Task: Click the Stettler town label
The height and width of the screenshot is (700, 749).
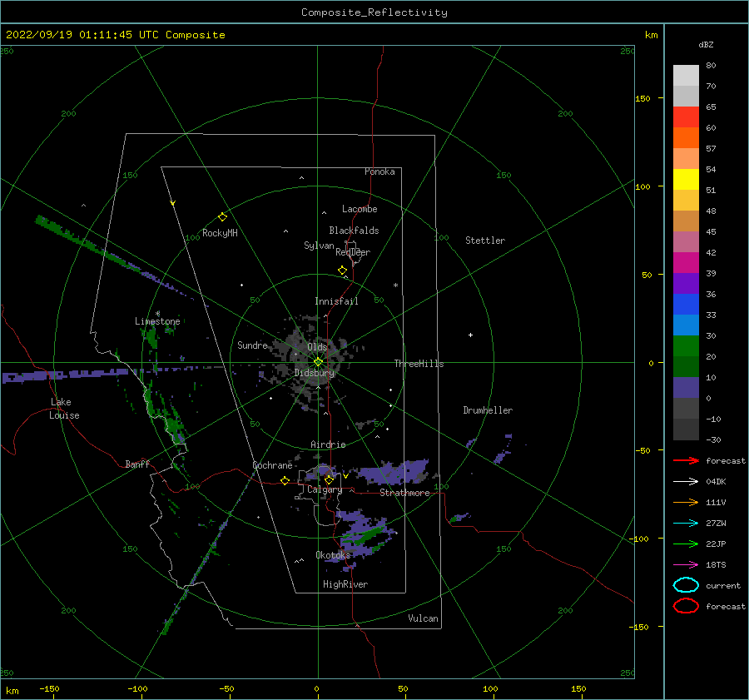Action: pyautogui.click(x=485, y=241)
